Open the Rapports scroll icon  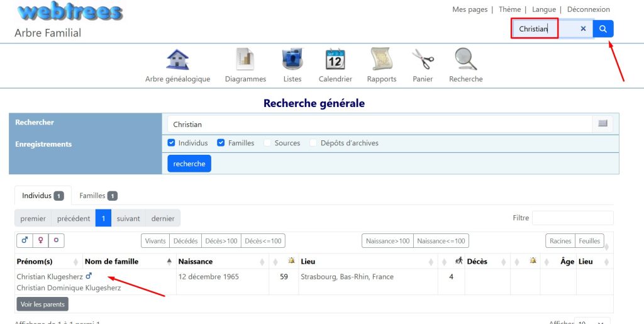(x=381, y=60)
